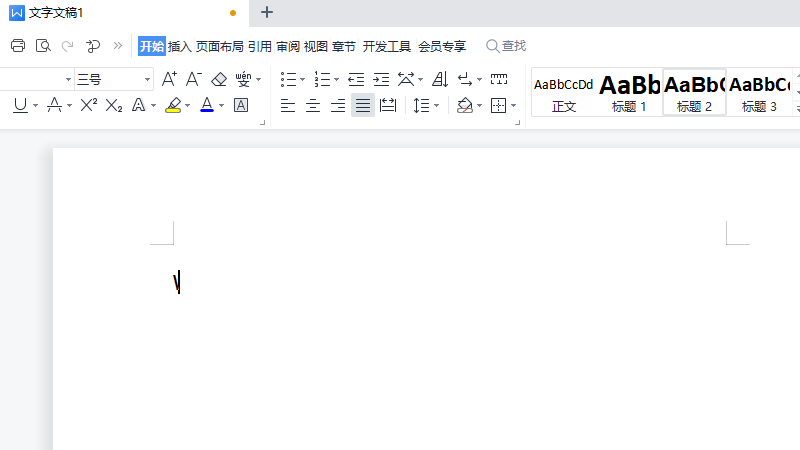The width and height of the screenshot is (800, 450).
Task: Apply subscript formatting
Action: [x=114, y=105]
